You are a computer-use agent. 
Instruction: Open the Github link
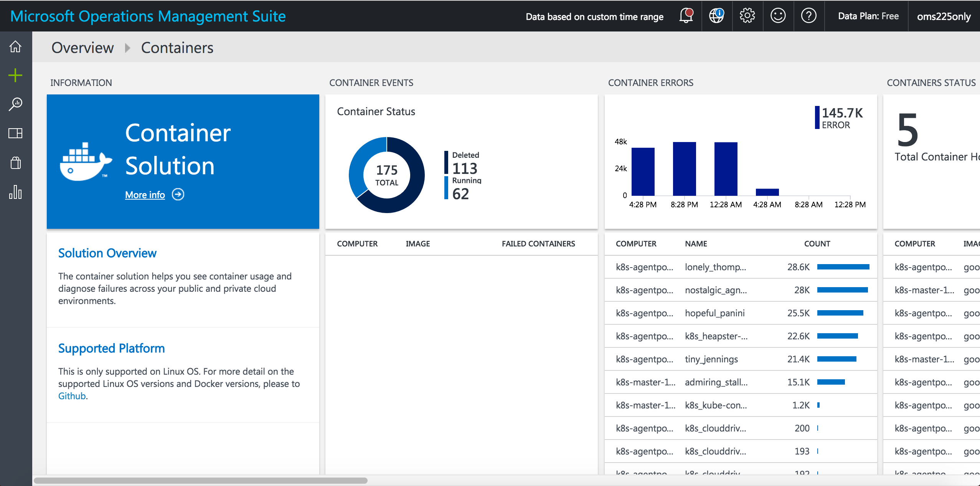pos(72,396)
